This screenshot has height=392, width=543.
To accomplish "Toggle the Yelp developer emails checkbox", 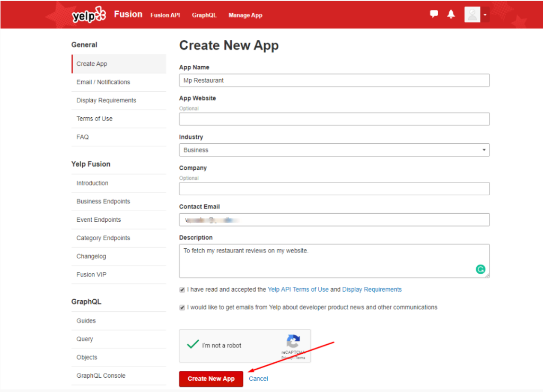I will click(182, 308).
